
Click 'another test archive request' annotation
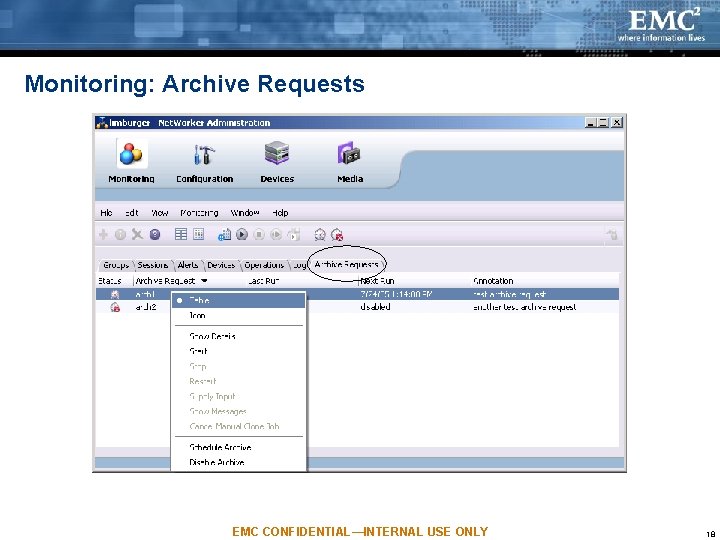(x=524, y=307)
